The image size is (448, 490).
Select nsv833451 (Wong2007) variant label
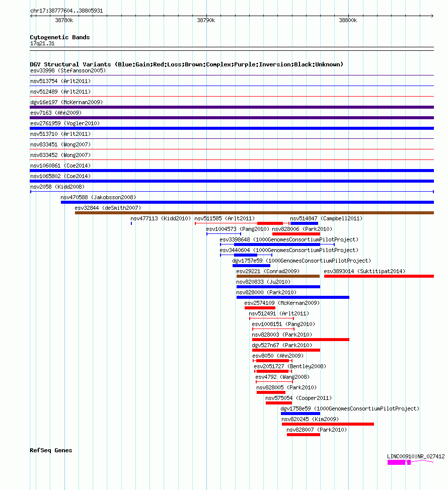tap(60, 145)
